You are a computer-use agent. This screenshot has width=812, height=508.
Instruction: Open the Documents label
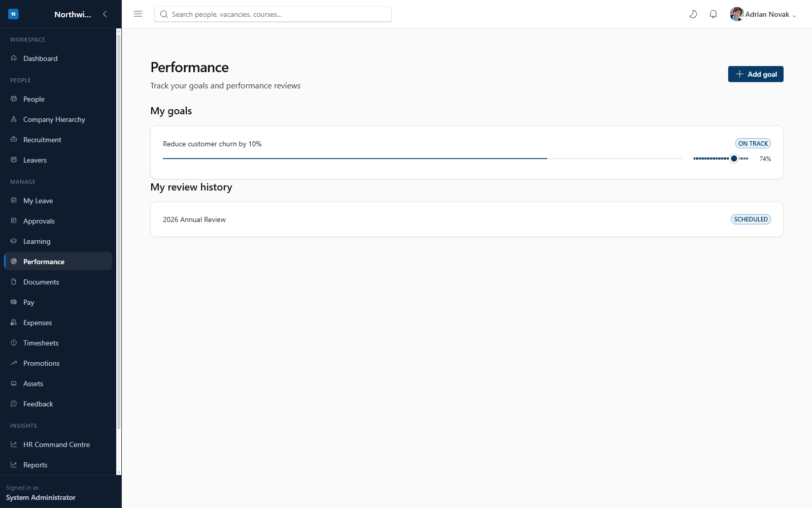41,282
